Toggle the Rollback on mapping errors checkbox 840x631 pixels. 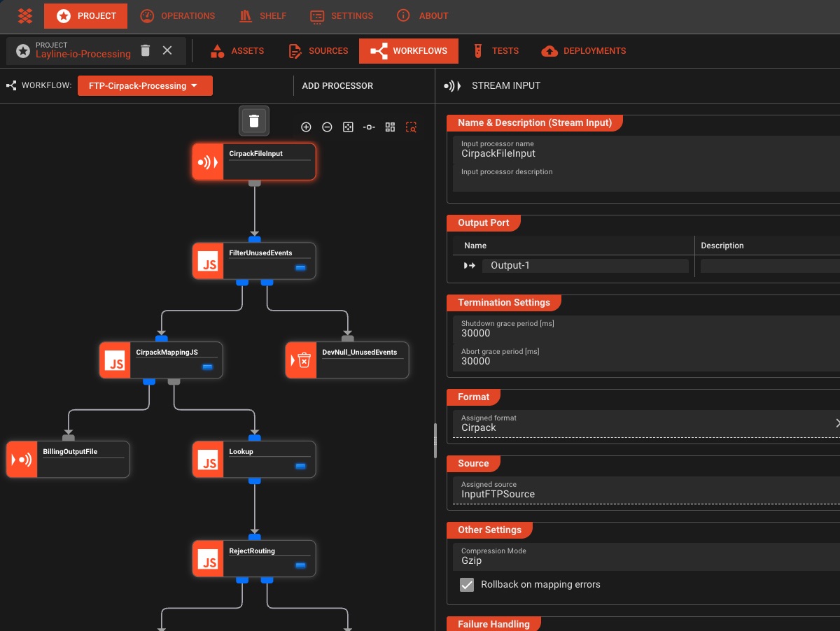coord(467,584)
